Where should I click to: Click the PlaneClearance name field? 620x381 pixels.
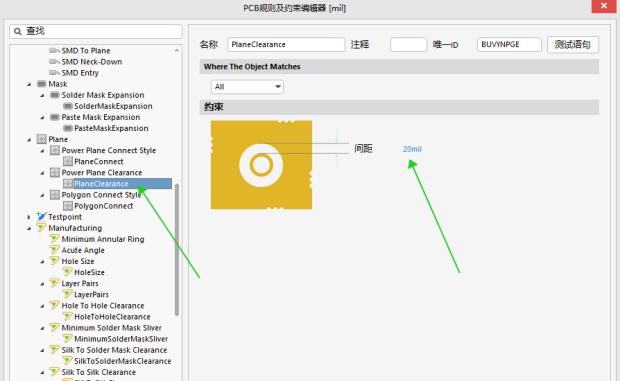pyautogui.click(x=286, y=44)
